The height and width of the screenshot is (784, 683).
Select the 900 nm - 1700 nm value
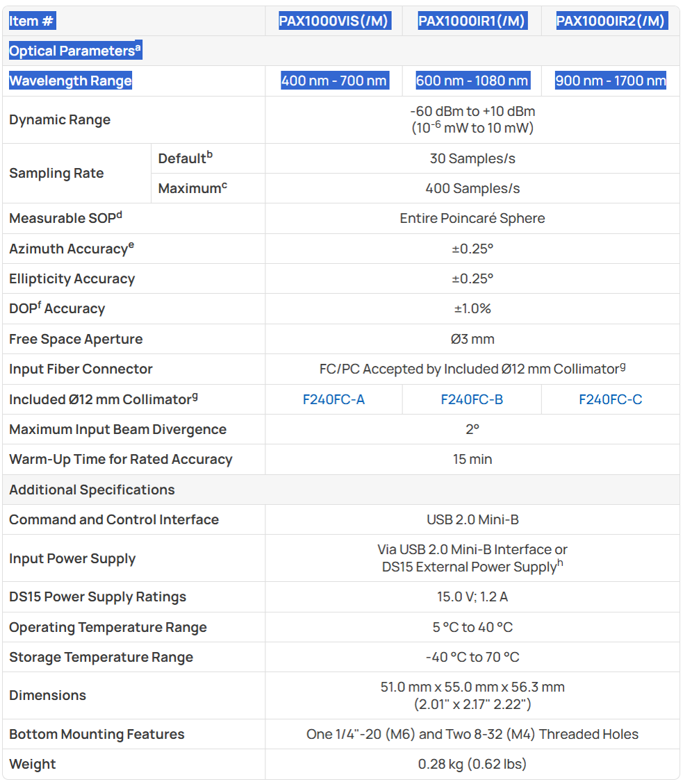pyautogui.click(x=611, y=81)
